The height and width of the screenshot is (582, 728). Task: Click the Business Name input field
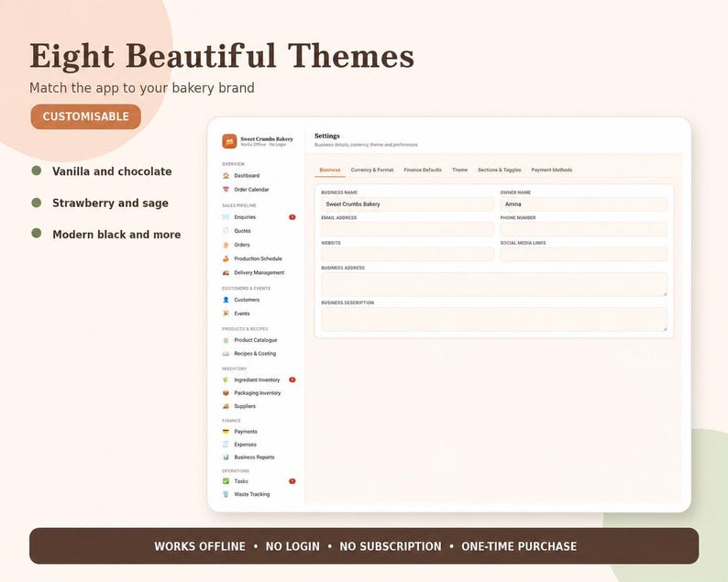[x=408, y=204]
